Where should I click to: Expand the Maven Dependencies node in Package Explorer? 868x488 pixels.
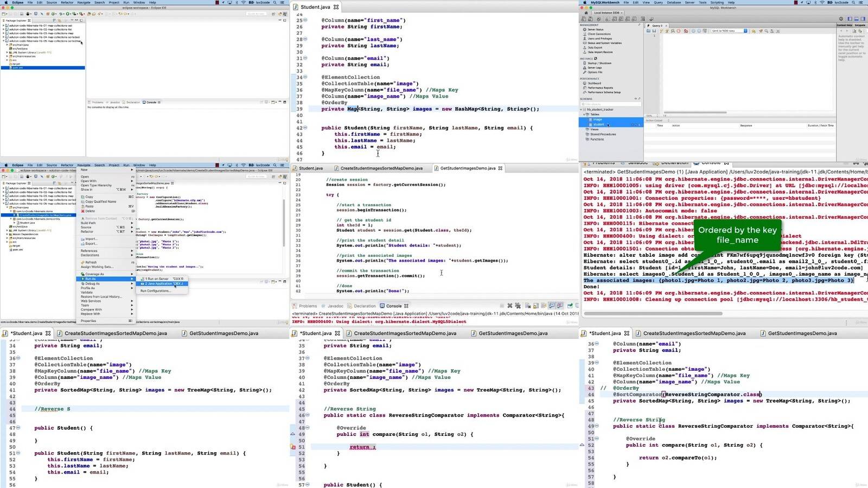point(7,235)
